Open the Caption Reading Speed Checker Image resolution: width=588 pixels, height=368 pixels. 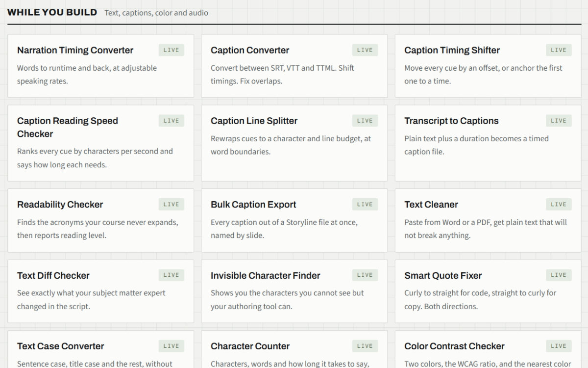100,143
